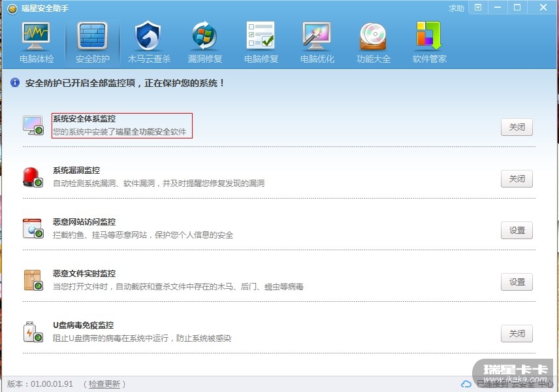This screenshot has height=392, width=559.
Task: Click the U盘病毒免疫监控 title text
Action: click(84, 325)
